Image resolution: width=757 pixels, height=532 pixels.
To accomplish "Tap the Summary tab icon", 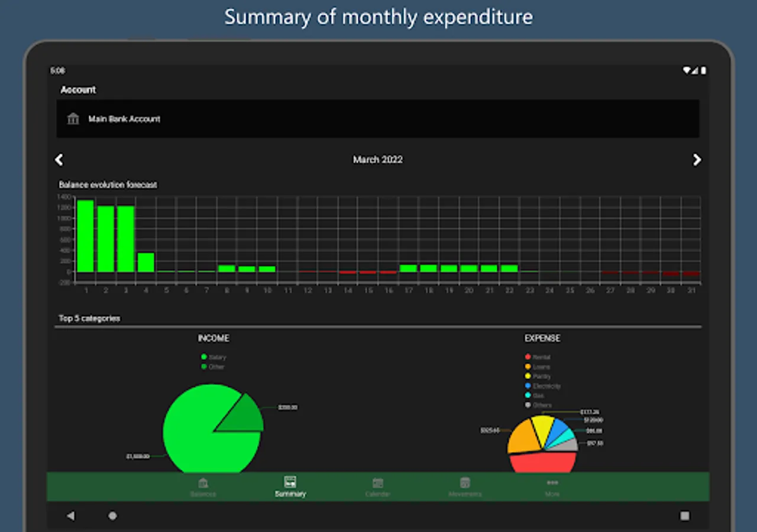I will tap(290, 482).
